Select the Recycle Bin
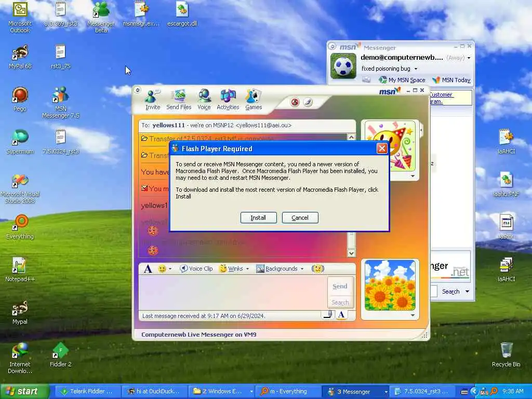The image size is (532, 399). (506, 355)
